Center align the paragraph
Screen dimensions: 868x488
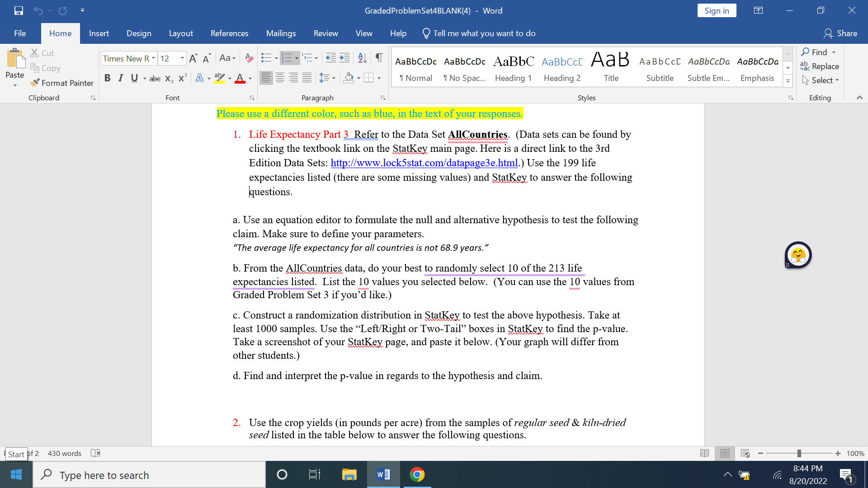pyautogui.click(x=280, y=77)
